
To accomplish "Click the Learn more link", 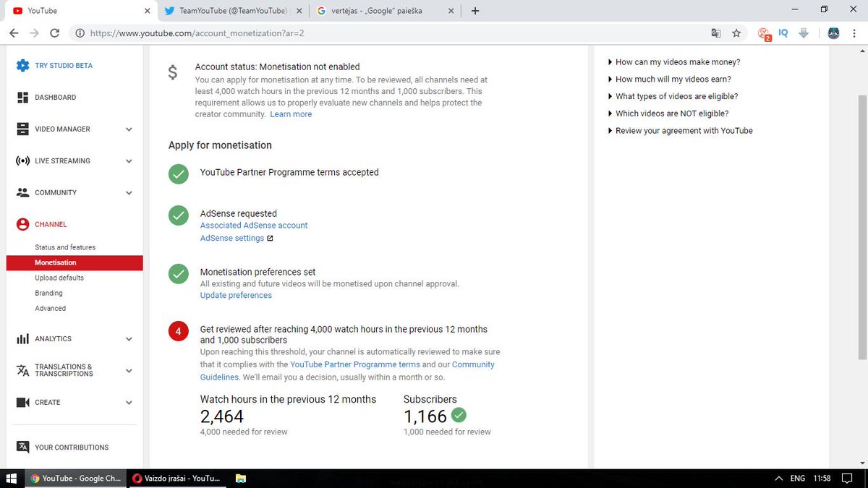I will 291,114.
